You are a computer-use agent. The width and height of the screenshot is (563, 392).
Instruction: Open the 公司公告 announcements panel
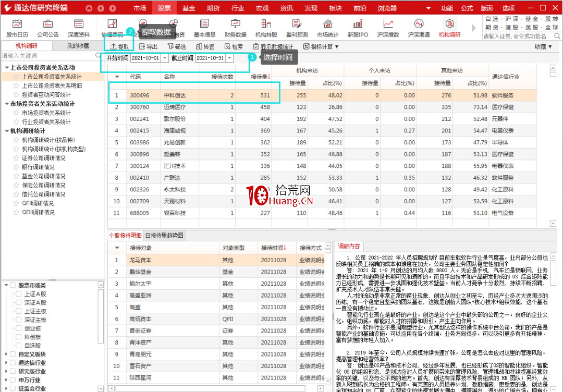pos(47,27)
